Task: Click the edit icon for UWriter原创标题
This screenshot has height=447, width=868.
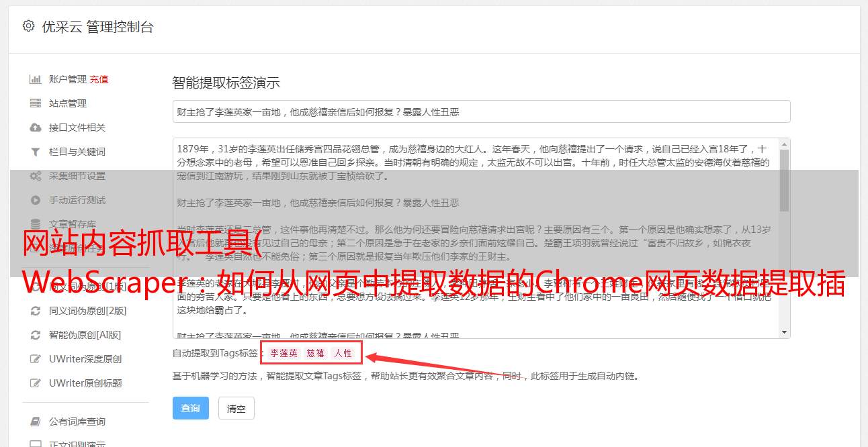Action: pos(36,383)
